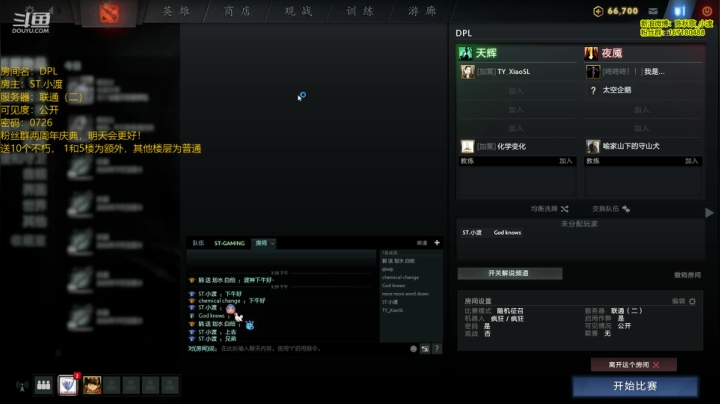Select ST.小渡 in unassigned players
The image size is (720, 404).
(x=472, y=233)
